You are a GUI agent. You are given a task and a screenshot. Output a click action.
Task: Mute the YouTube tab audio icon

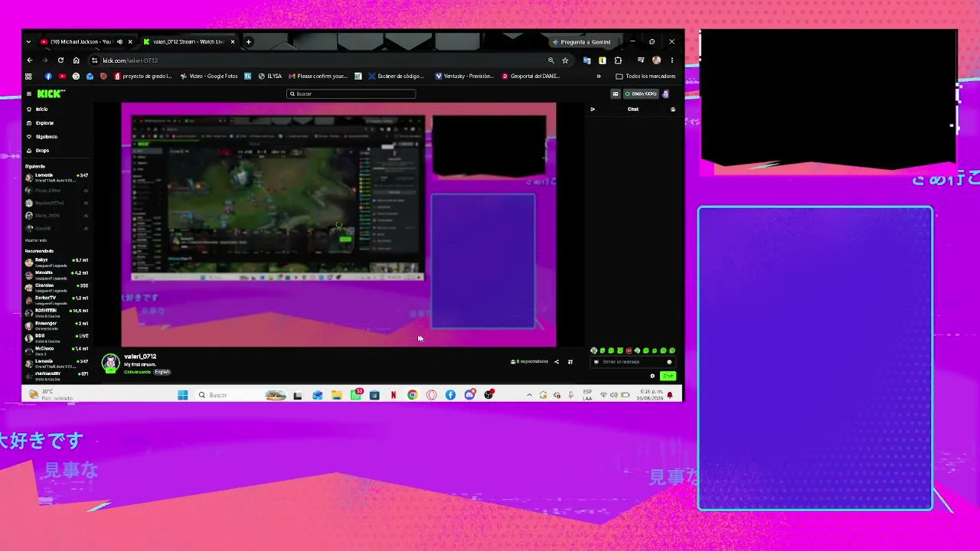click(119, 42)
